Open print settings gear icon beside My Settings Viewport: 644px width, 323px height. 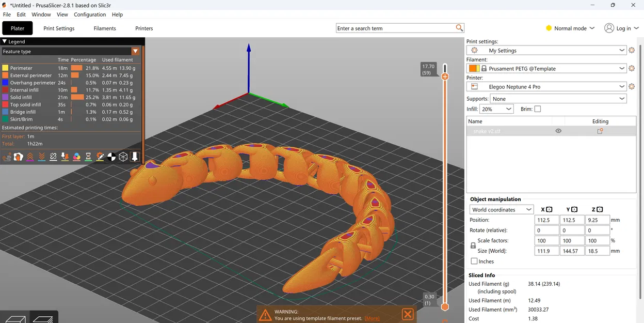tap(632, 50)
